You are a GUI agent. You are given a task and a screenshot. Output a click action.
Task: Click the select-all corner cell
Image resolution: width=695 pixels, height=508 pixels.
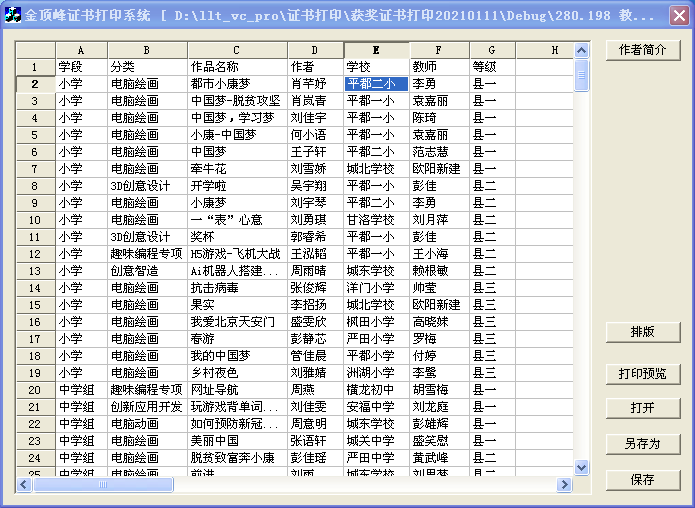pyautogui.click(x=35, y=50)
